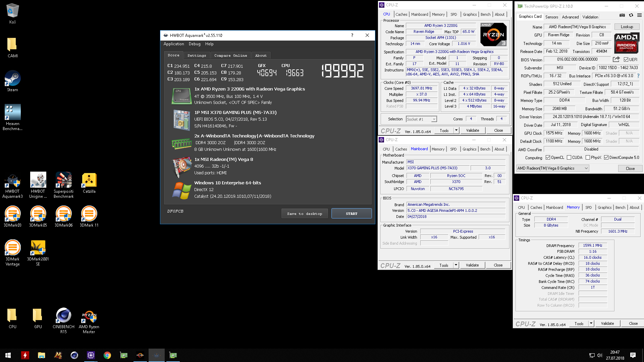Open the notification center icon
The width and height of the screenshot is (644, 362).
click(x=633, y=355)
